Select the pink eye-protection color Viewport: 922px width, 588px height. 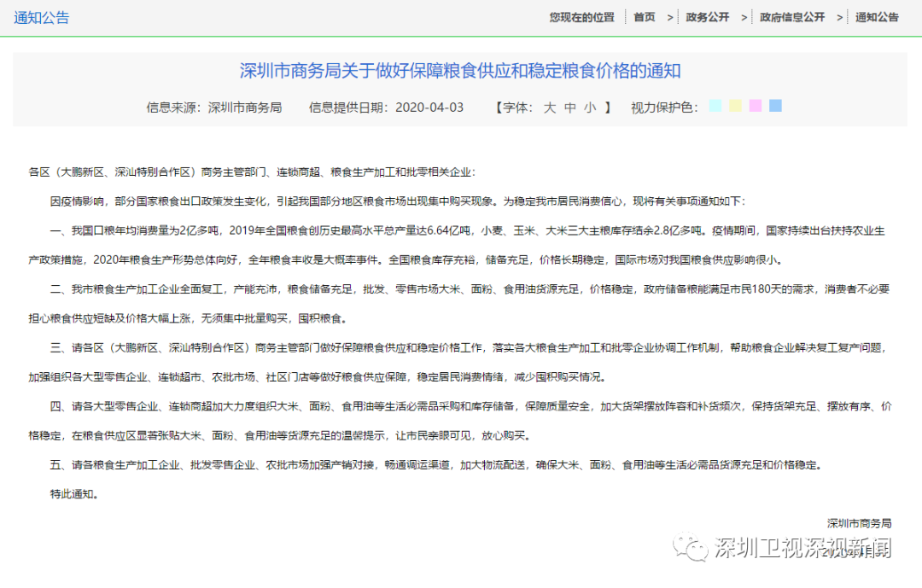[756, 106]
